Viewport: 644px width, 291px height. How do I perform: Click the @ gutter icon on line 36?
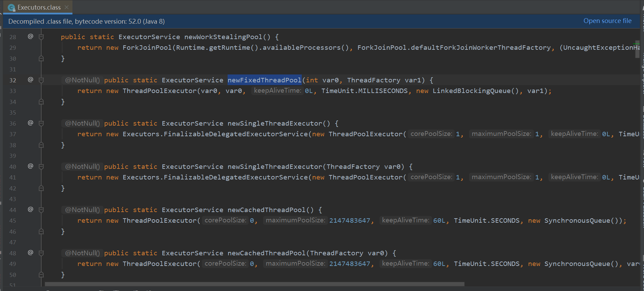tap(31, 123)
